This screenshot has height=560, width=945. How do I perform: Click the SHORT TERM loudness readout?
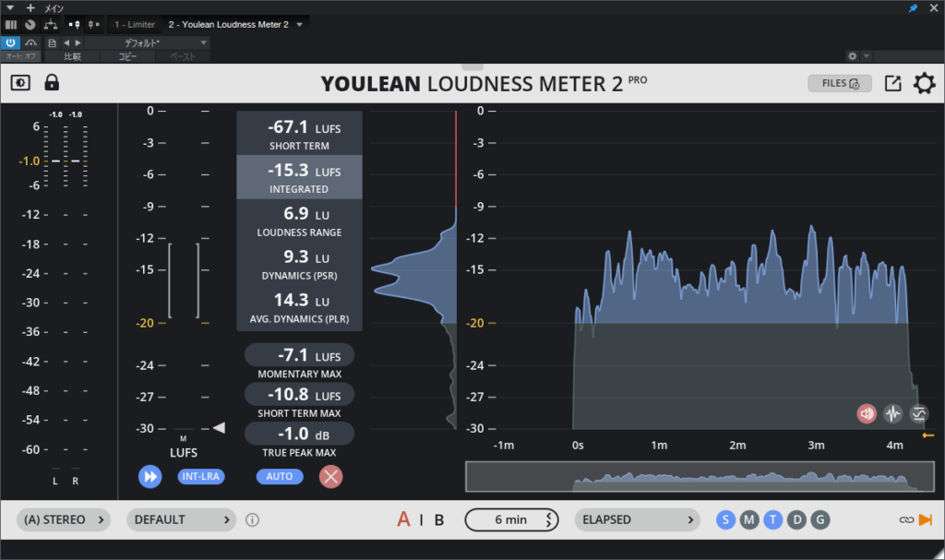tap(300, 133)
